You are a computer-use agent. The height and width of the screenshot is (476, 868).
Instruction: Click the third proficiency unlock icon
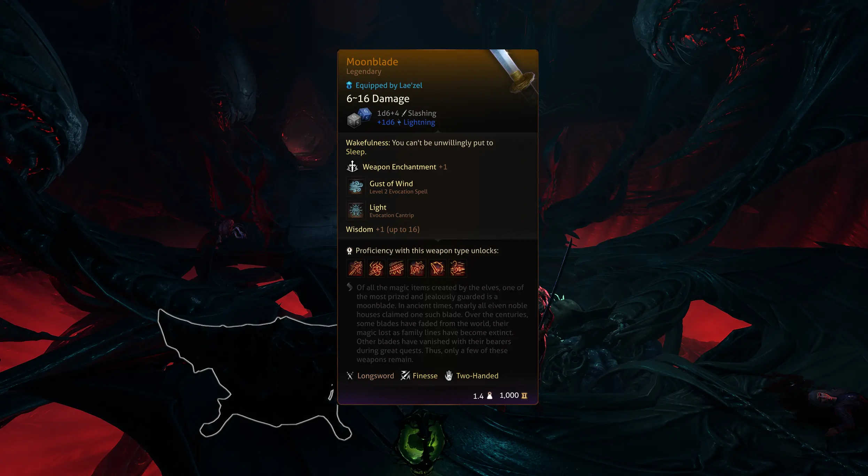[396, 268]
